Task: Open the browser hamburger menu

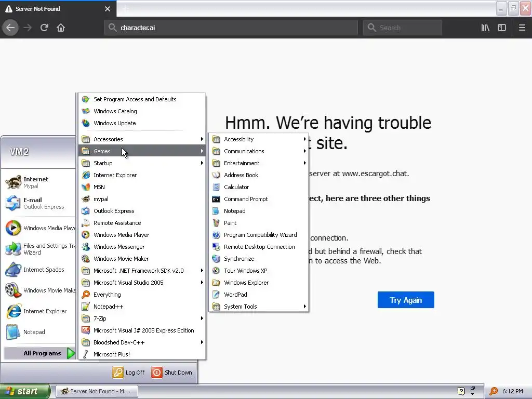Action: (522, 28)
